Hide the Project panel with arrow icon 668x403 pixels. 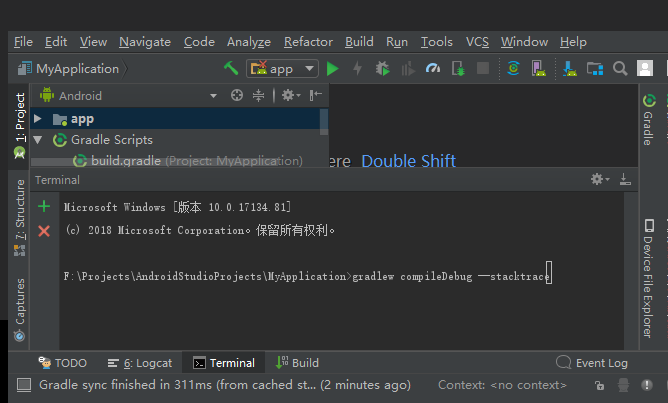315,95
